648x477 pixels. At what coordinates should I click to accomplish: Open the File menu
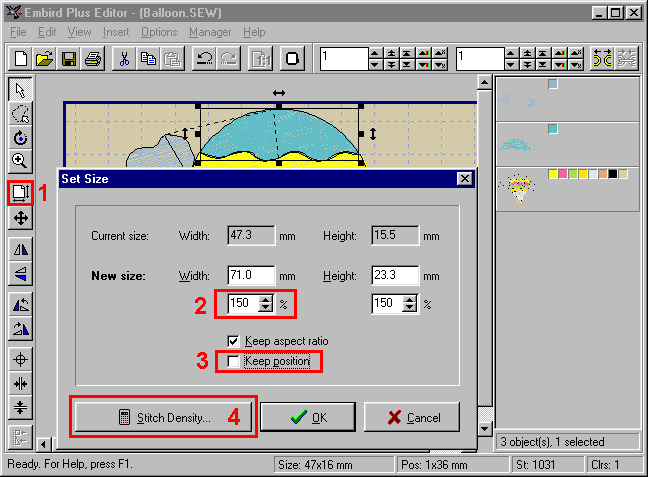tap(18, 32)
